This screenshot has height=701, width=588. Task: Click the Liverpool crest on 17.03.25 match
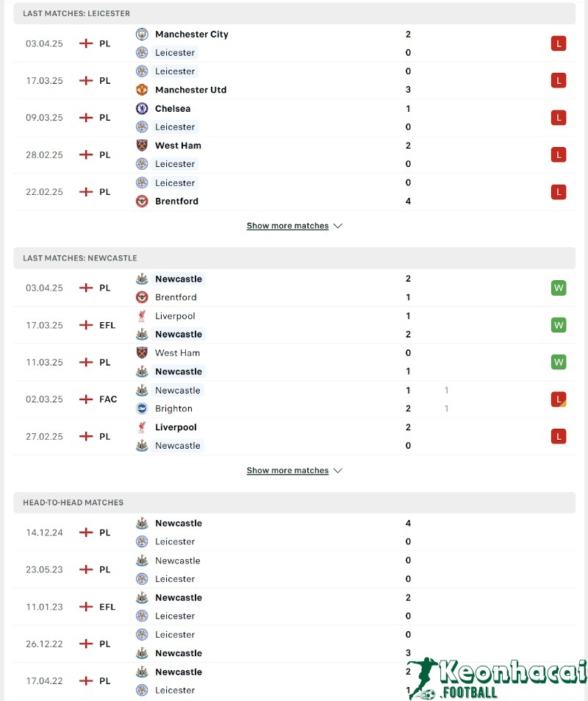(142, 316)
